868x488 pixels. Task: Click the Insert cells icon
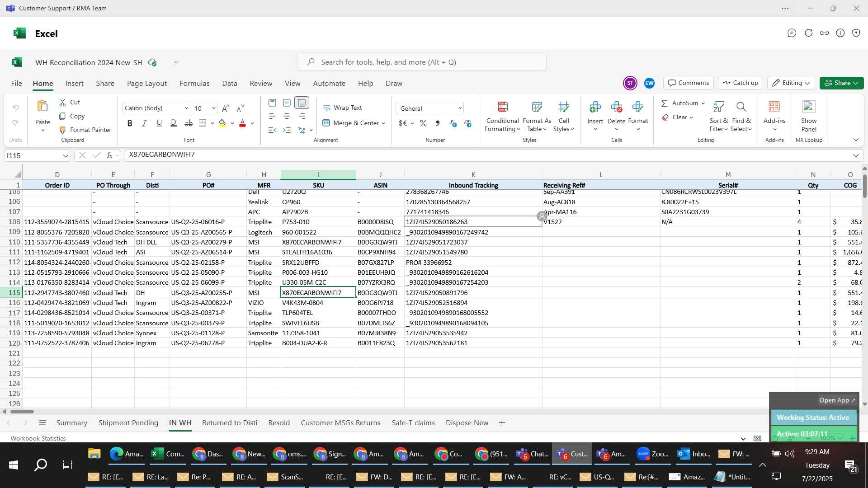coord(595,107)
